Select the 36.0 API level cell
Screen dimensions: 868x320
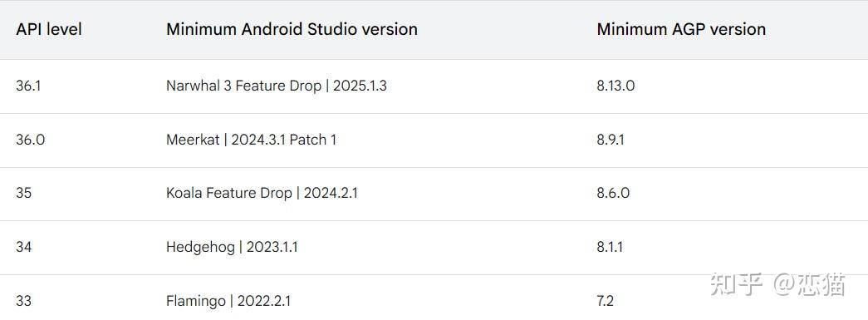coord(31,140)
